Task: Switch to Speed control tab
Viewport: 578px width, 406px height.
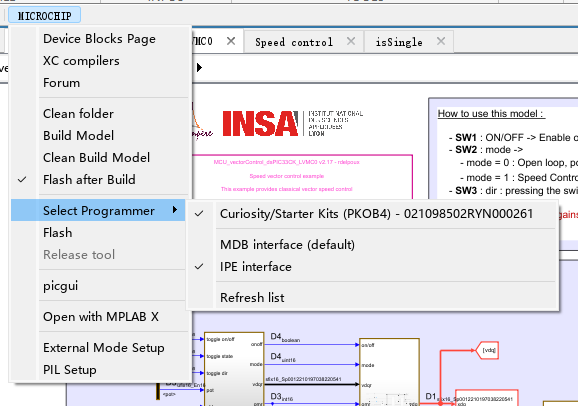Action: coord(294,42)
